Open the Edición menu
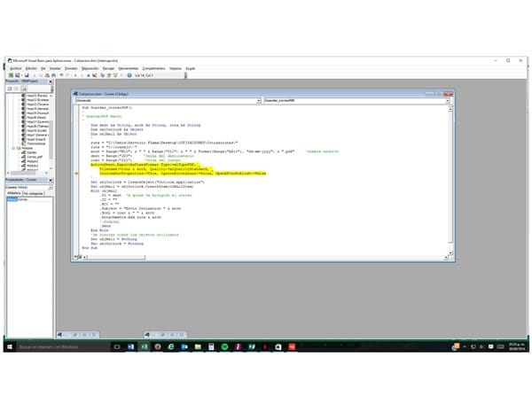This screenshot has width=532, height=411. tap(31, 68)
